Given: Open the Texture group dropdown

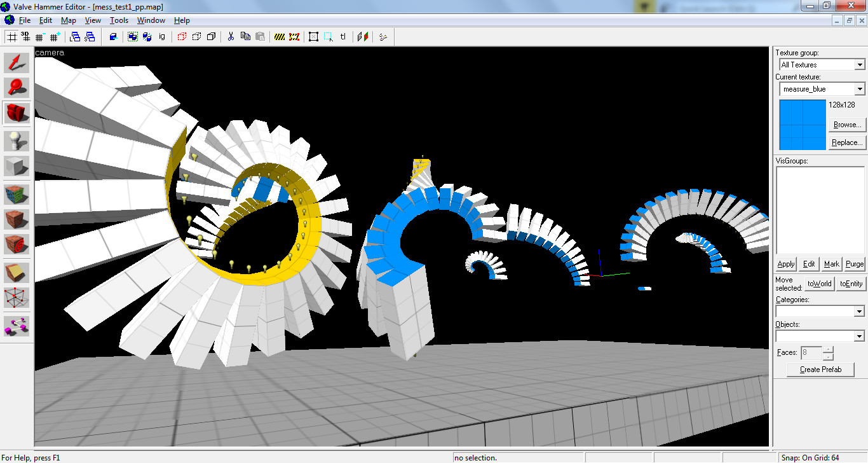Looking at the screenshot, I should point(860,64).
